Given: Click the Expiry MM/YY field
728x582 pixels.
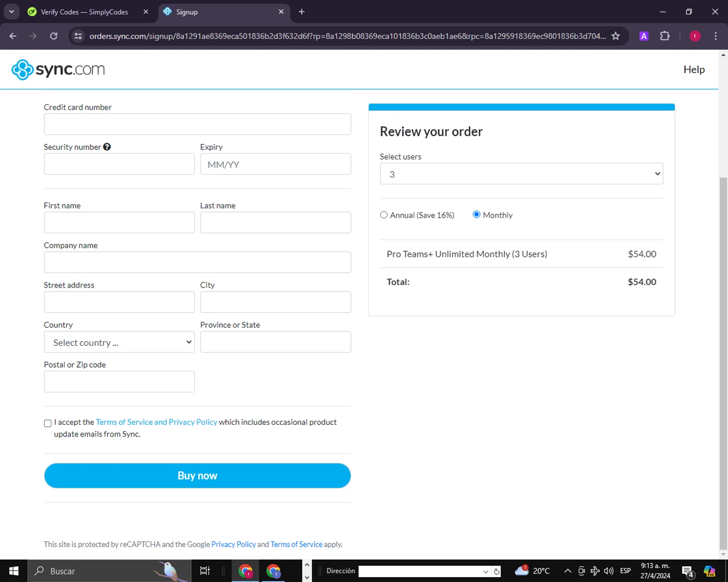Looking at the screenshot, I should point(276,164).
